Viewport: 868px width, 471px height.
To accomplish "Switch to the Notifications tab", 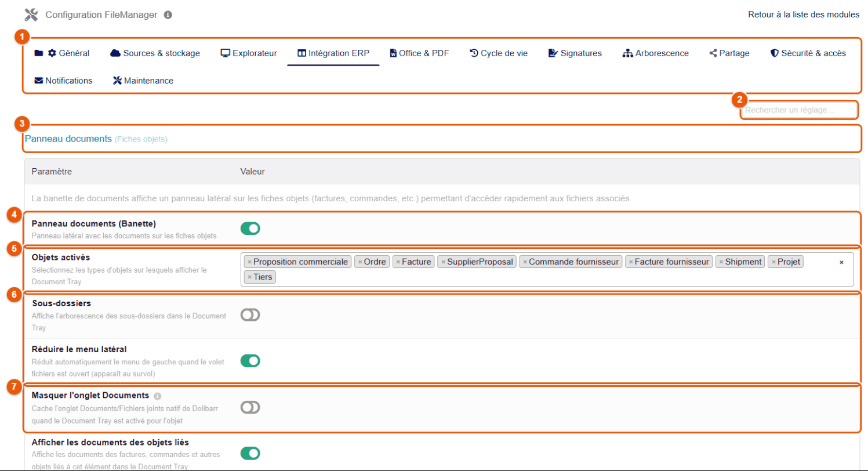I will click(x=64, y=81).
